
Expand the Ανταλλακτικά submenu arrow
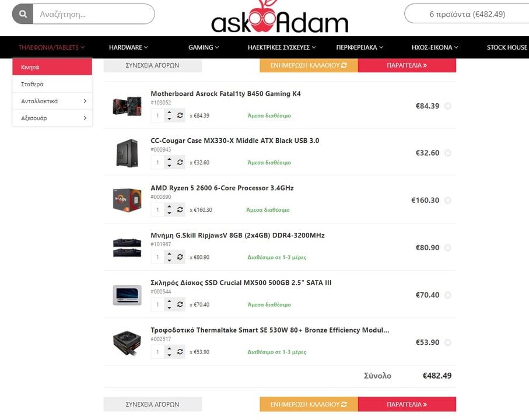point(85,101)
